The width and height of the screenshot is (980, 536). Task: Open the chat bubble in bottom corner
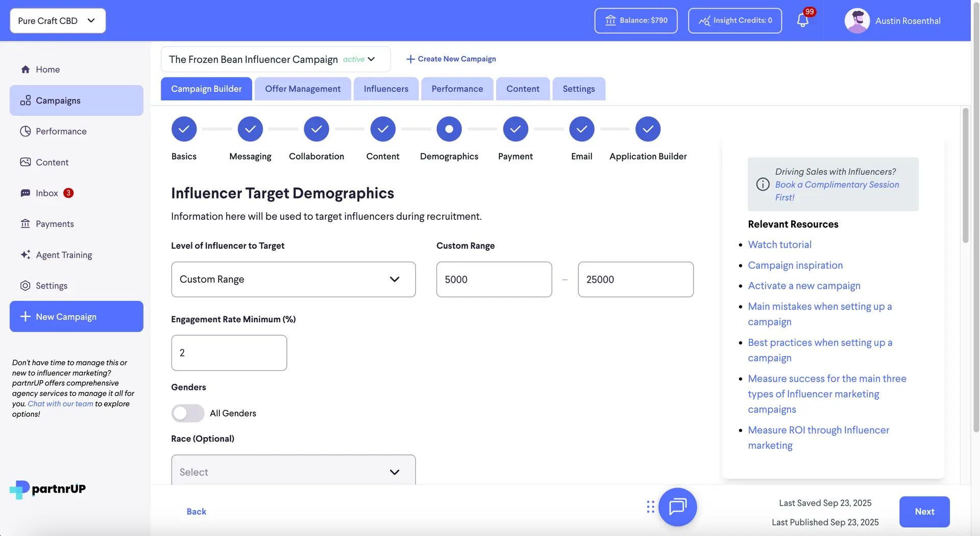tap(677, 507)
